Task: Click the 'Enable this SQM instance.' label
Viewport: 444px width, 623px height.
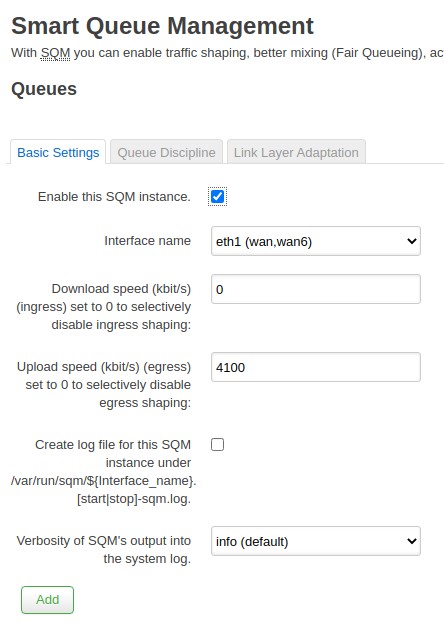Action: point(114,197)
